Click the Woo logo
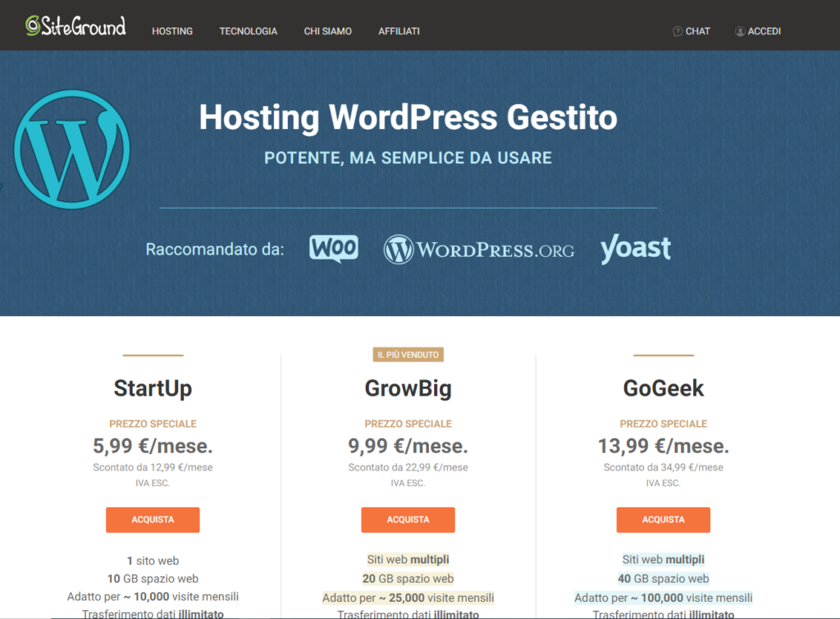This screenshot has width=840, height=619. click(334, 249)
